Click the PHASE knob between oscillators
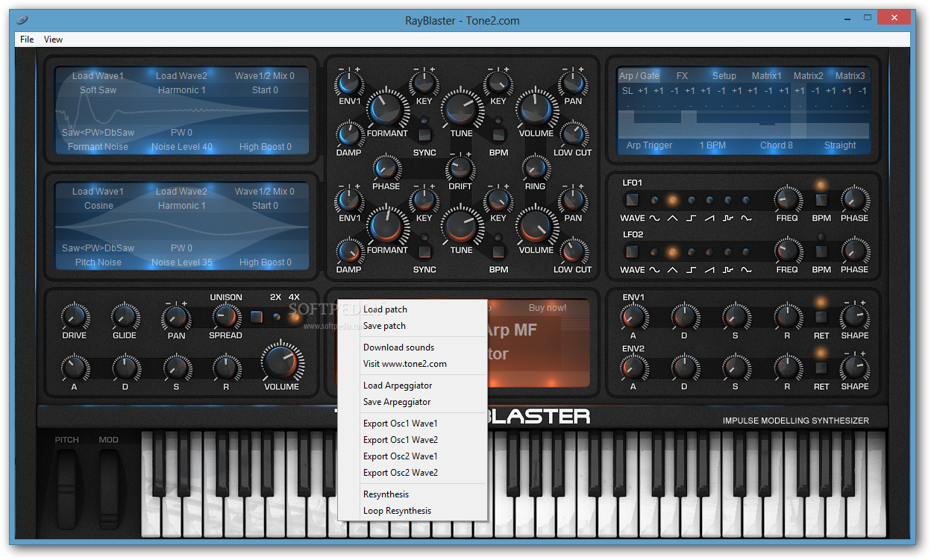Screen dimensions: 931x560 coord(386,168)
